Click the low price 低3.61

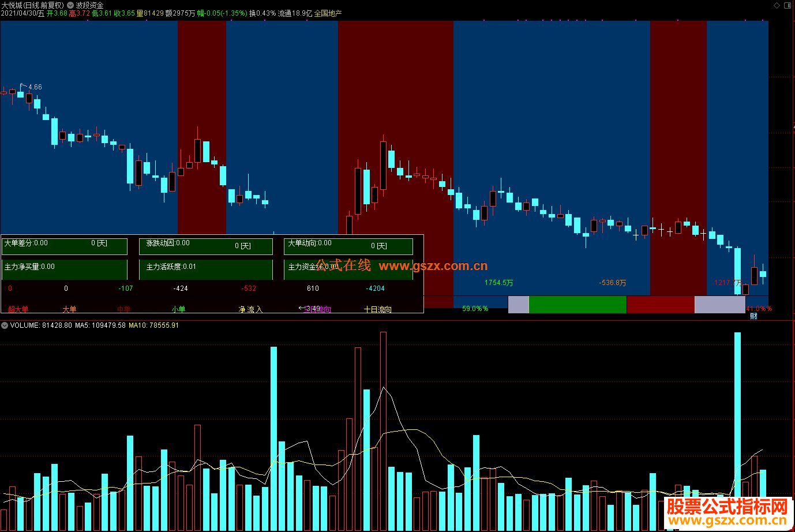[x=102, y=13]
